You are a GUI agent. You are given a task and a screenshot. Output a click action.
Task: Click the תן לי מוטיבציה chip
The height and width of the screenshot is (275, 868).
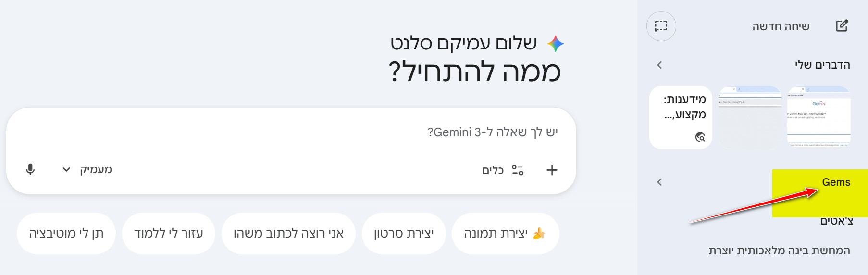click(66, 234)
